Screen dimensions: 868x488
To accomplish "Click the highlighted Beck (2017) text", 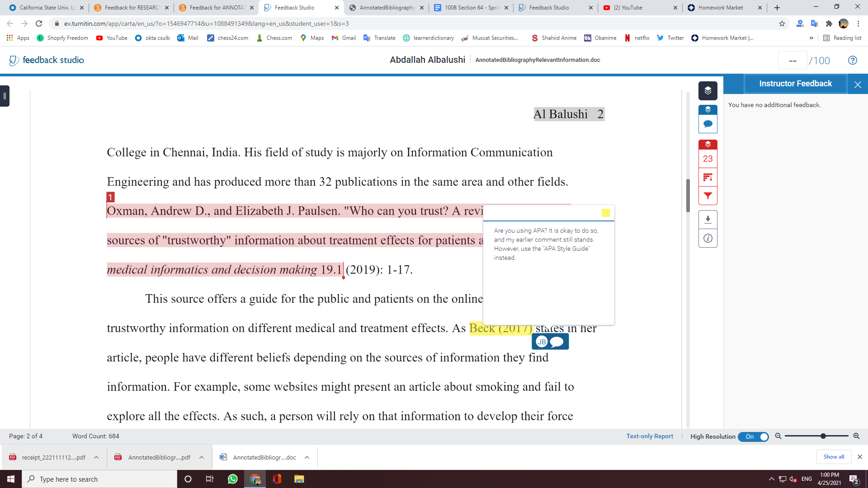I will pyautogui.click(x=501, y=328).
